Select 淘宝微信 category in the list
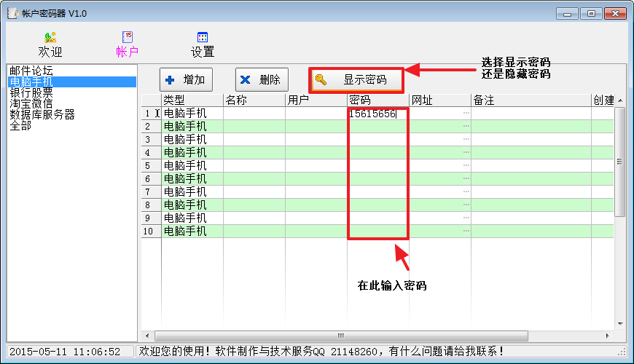 point(31,103)
